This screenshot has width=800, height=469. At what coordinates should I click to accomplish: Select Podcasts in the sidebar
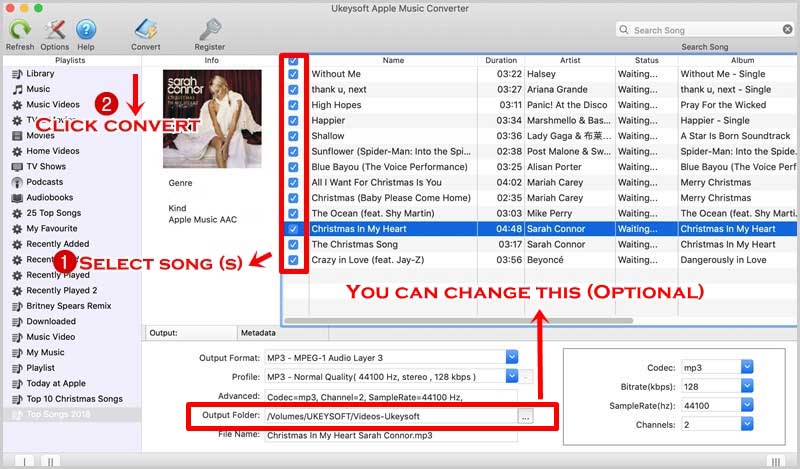[44, 182]
